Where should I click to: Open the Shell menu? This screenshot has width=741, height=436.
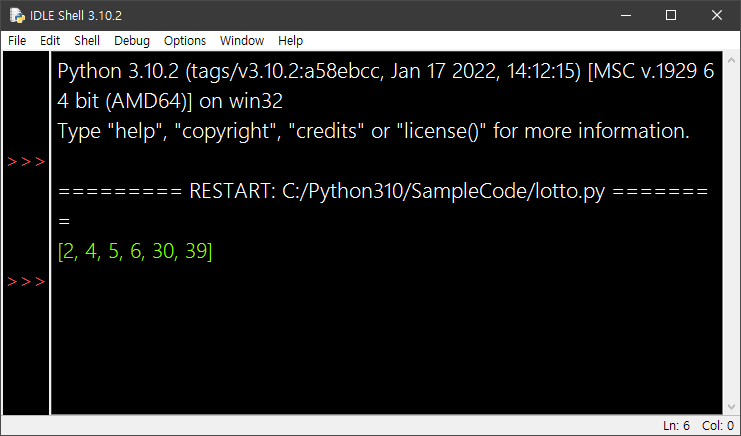[x=87, y=40]
